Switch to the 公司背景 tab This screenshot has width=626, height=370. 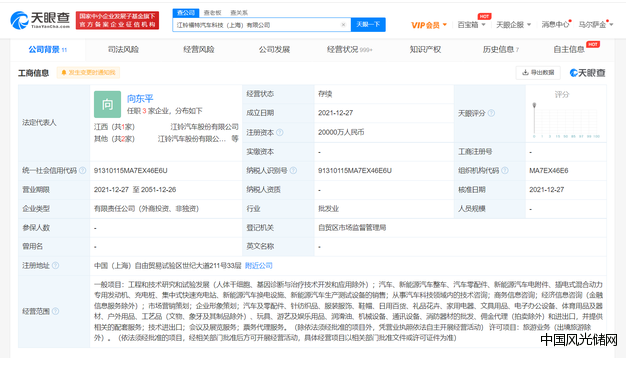pos(48,49)
